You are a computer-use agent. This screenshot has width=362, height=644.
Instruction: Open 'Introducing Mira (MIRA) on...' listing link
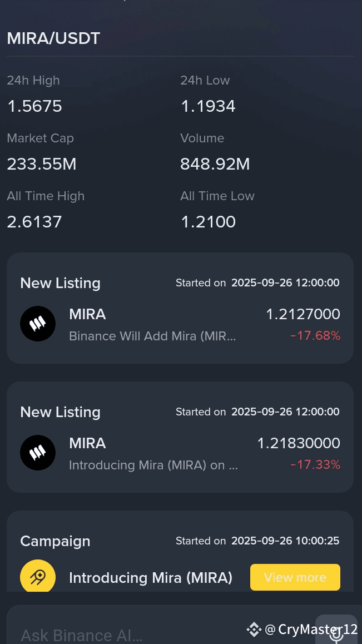click(x=153, y=465)
